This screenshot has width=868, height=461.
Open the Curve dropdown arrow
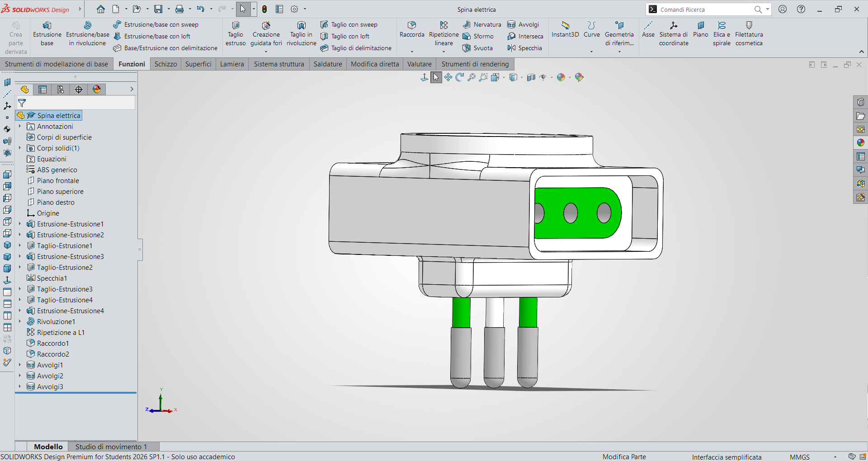coord(591,52)
